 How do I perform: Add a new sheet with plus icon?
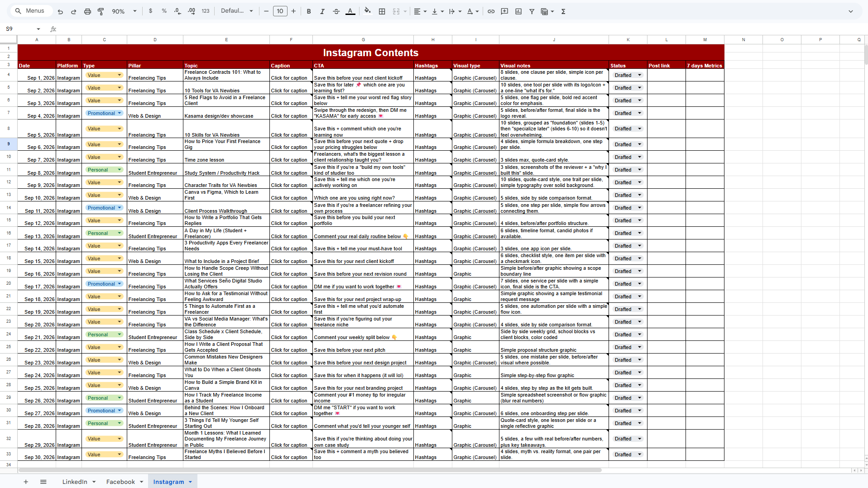pyautogui.click(x=26, y=482)
